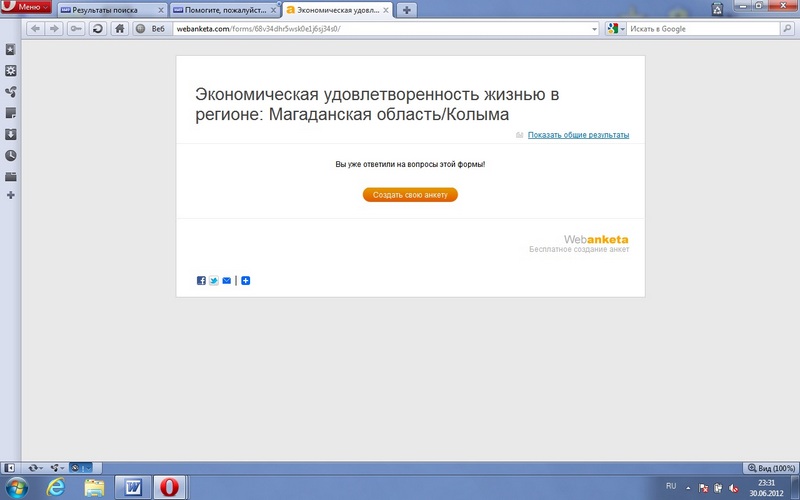This screenshot has height=500, width=800.
Task: Go to the browser home page
Action: point(119,29)
